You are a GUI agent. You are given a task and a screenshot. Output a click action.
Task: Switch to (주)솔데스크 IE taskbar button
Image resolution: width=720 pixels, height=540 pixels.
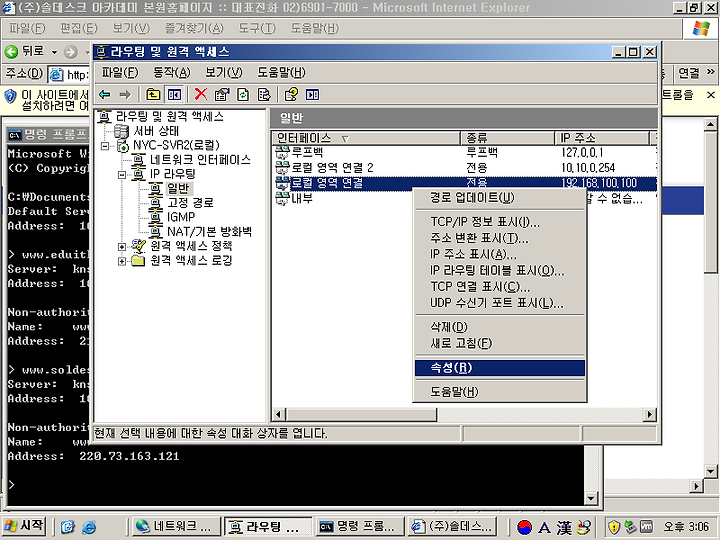pos(453,527)
